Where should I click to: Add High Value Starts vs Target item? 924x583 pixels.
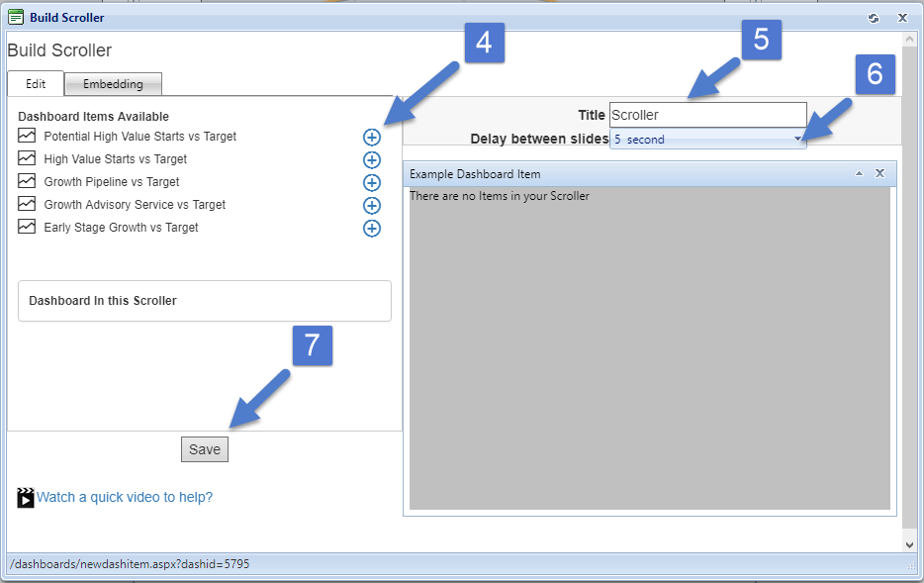click(371, 159)
